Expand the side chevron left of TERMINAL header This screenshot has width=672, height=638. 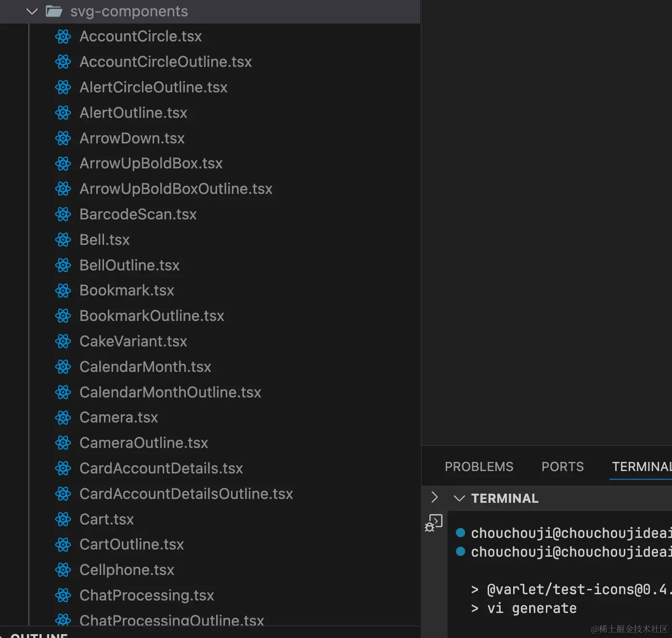434,497
